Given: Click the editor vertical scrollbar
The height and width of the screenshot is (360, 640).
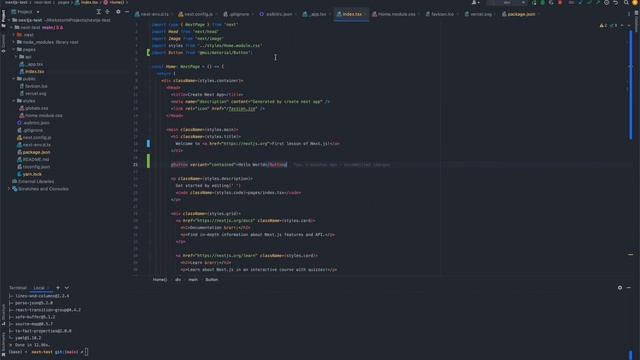Looking at the screenshot, I should point(631,85).
